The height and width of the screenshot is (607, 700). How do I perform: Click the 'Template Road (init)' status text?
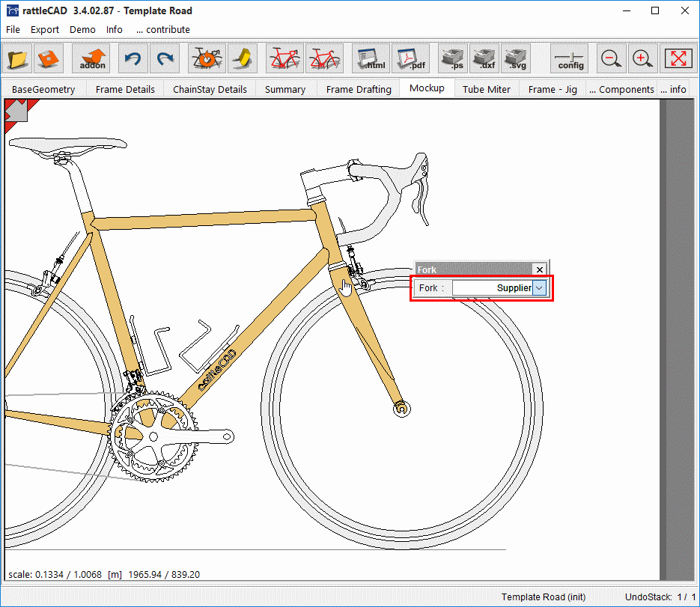tap(544, 597)
